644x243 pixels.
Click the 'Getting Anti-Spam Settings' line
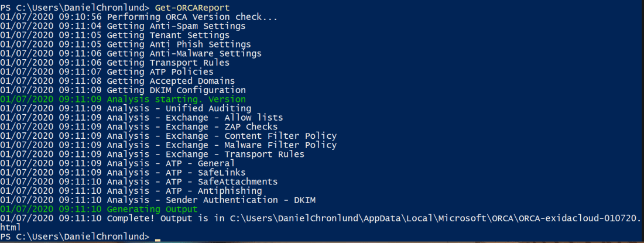176,26
